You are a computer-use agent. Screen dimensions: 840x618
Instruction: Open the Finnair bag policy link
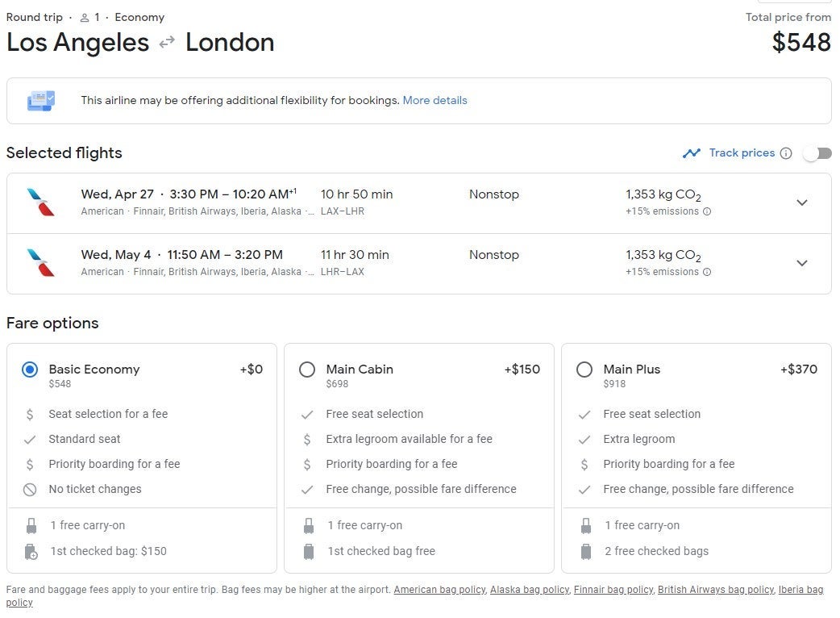tap(612, 590)
